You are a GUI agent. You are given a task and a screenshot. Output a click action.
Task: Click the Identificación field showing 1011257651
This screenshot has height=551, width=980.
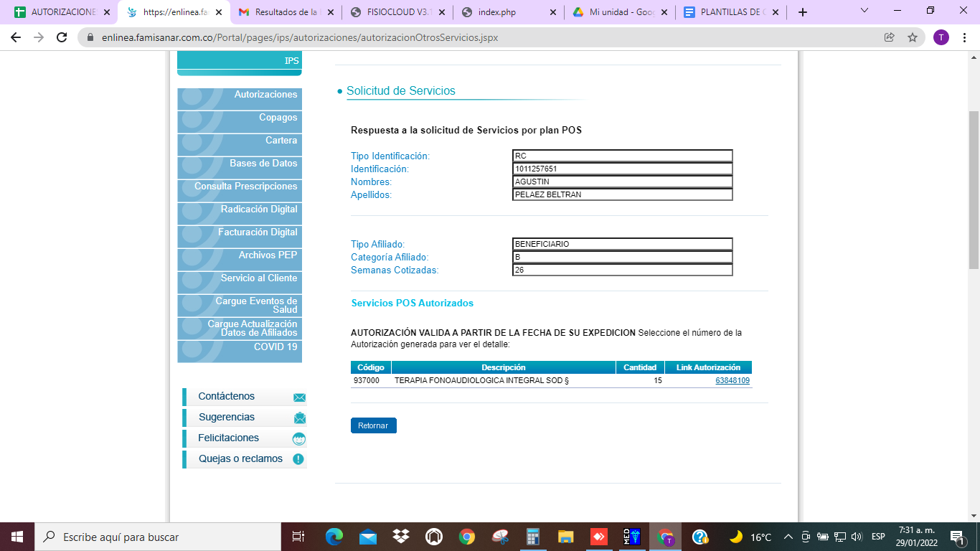tap(622, 169)
